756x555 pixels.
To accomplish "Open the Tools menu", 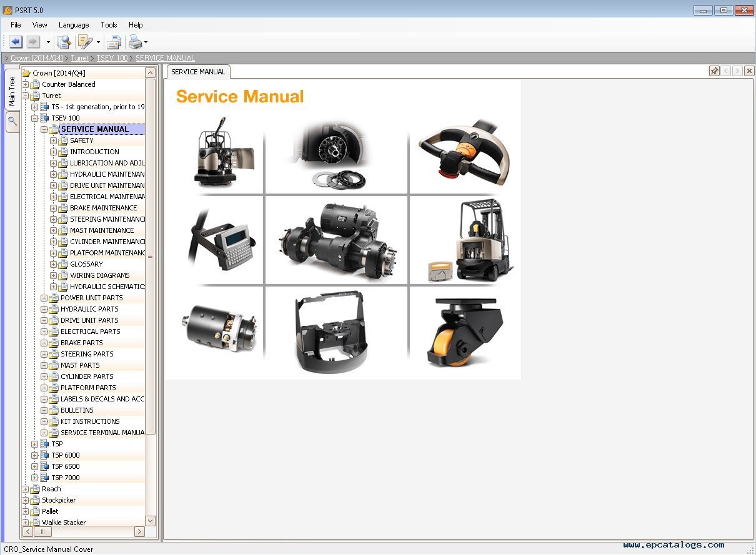I will point(108,25).
